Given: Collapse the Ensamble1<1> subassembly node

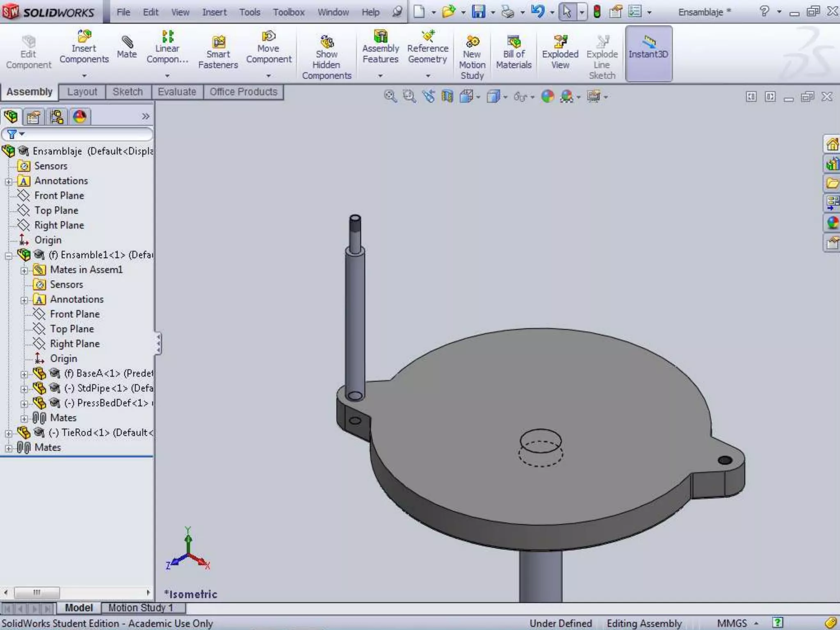Looking at the screenshot, I should (9, 256).
